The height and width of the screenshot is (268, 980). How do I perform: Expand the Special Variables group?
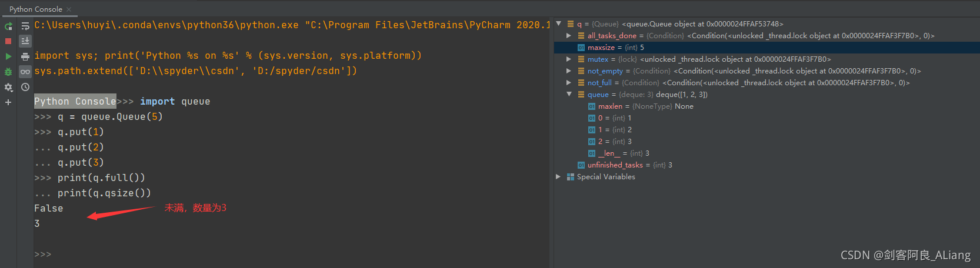559,177
